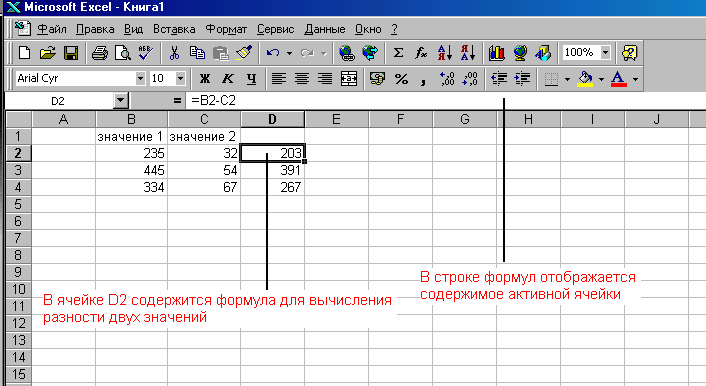
Task: Apply Currency style icon
Action: [x=377, y=79]
